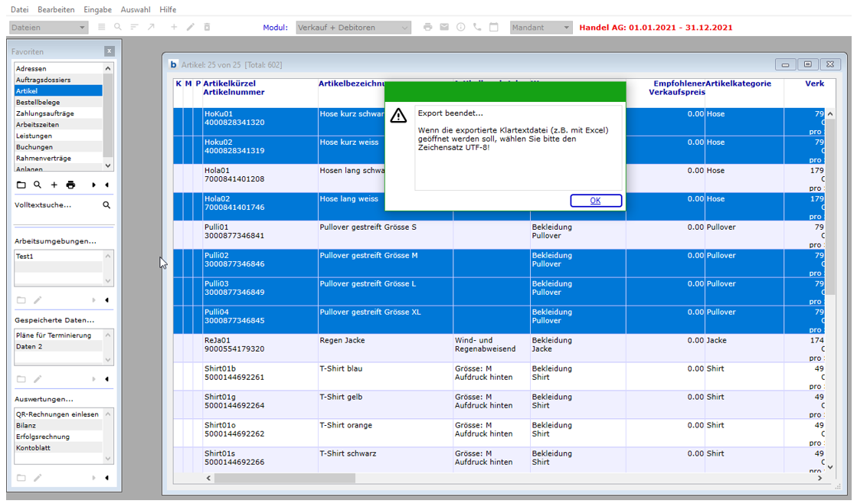Click the plus icon under Favoriten list
Viewport: 857px width, 504px height.
[x=54, y=185]
